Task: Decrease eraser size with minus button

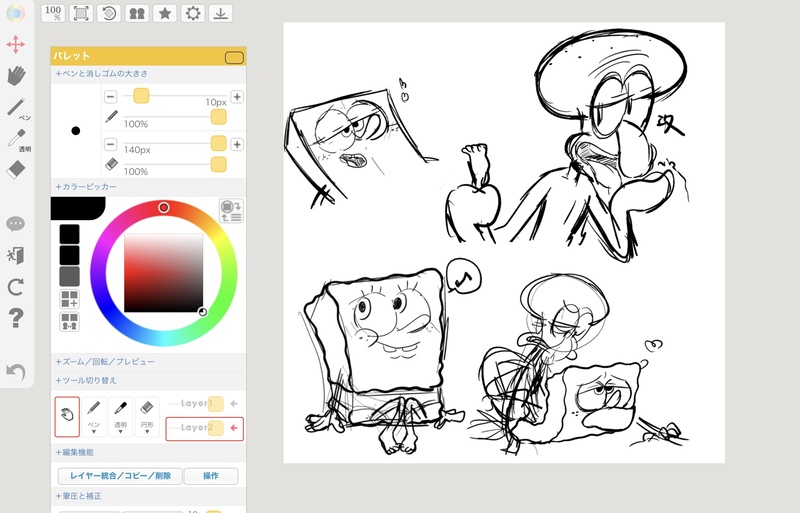Action: click(110, 144)
